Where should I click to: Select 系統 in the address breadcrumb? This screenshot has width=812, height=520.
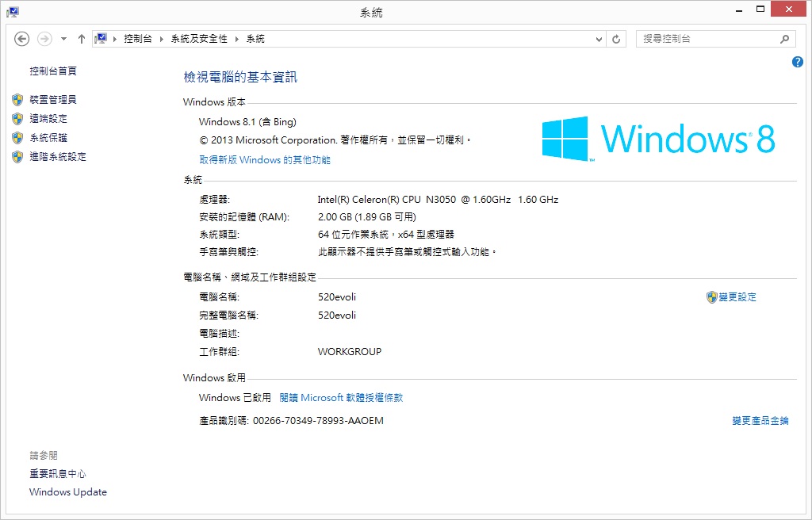[x=255, y=39]
